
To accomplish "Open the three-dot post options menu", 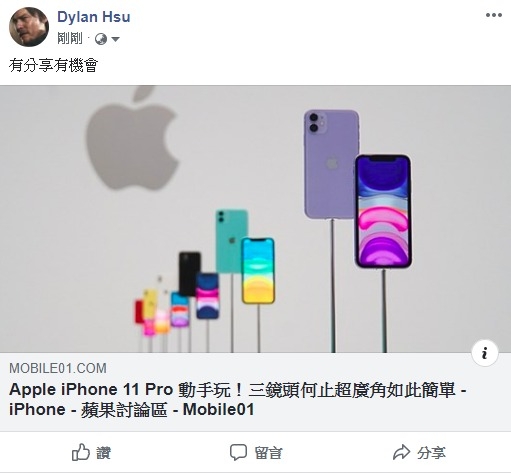I will pyautogui.click(x=493, y=15).
